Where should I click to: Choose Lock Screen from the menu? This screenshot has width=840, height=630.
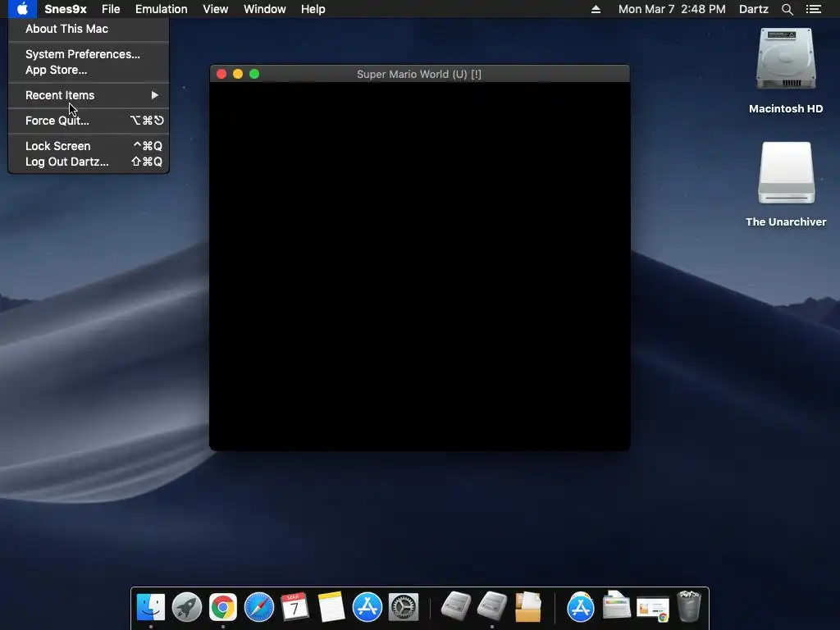(89, 146)
